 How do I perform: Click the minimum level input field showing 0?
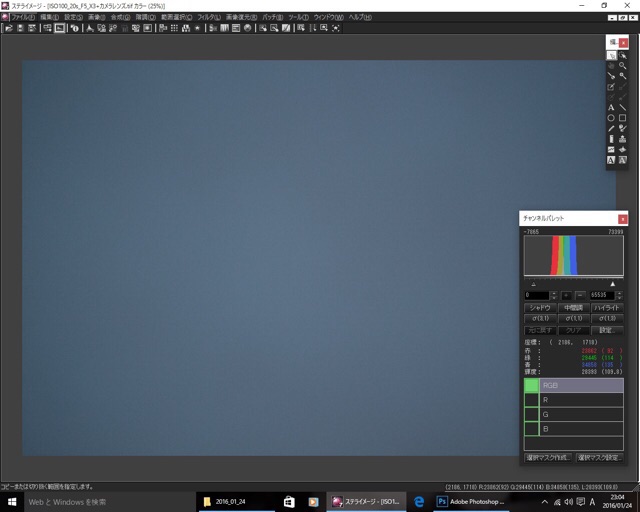[x=537, y=295]
